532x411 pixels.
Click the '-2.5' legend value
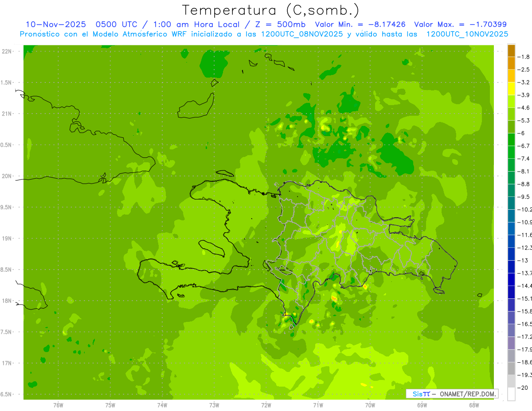[x=524, y=70]
